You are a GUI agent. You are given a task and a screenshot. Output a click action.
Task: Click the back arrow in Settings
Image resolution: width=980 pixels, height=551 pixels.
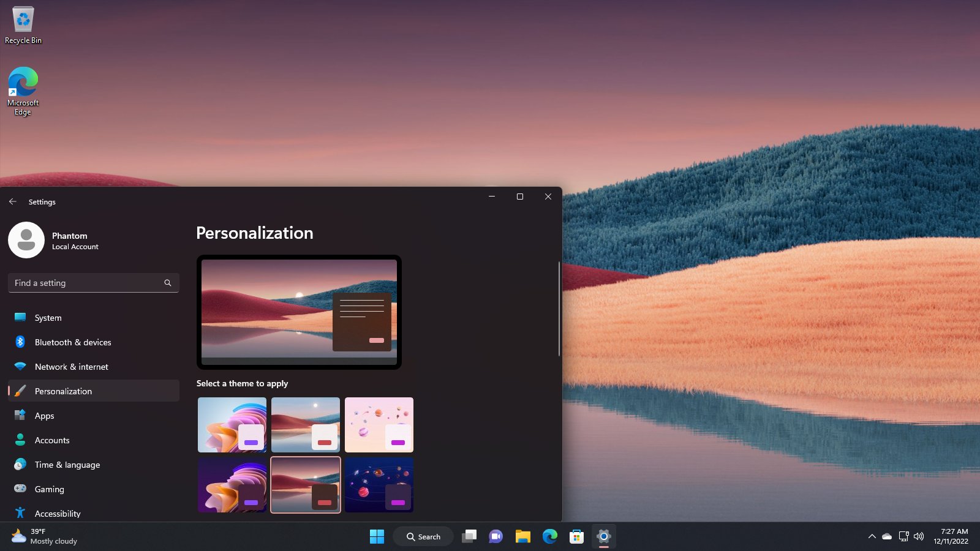coord(13,201)
